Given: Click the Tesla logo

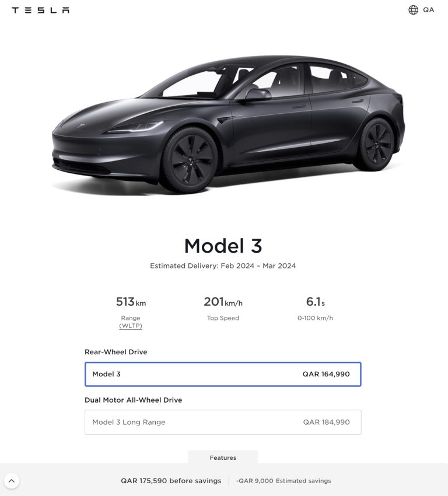Looking at the screenshot, I should pos(40,10).
